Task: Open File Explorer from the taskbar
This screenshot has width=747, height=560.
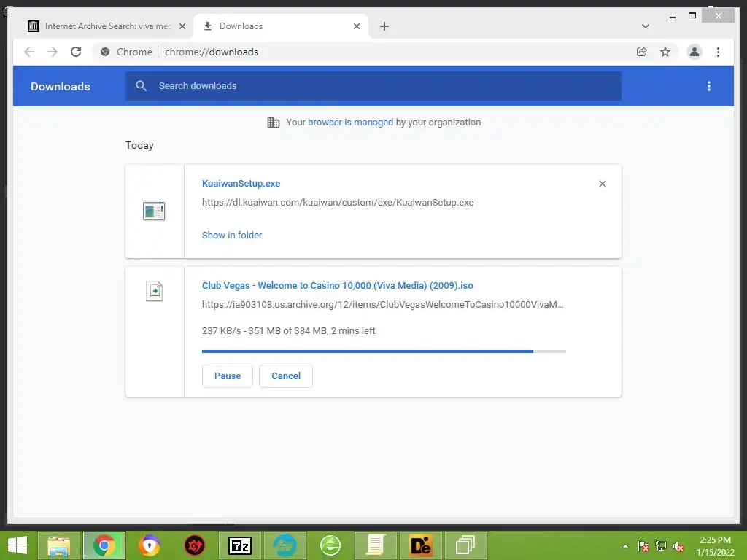Action: coord(58,545)
